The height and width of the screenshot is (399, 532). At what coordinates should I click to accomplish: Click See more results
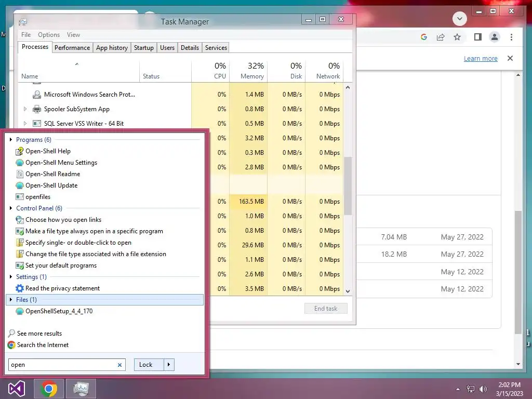tap(39, 334)
